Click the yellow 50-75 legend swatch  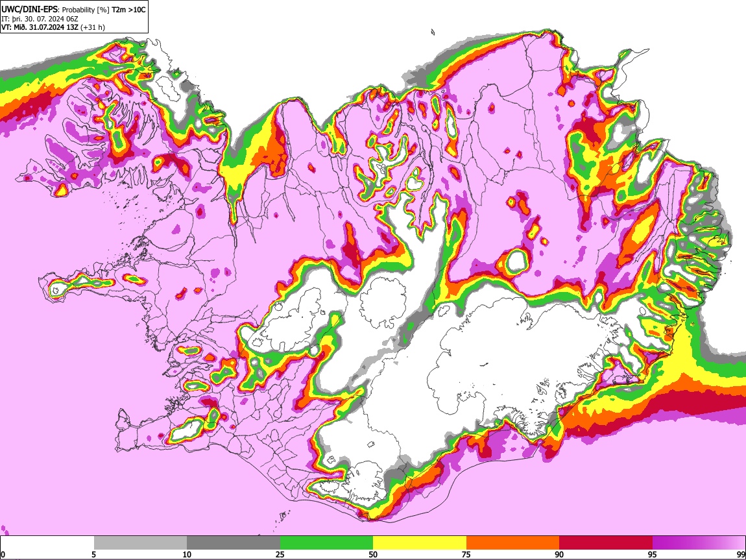click(x=420, y=543)
